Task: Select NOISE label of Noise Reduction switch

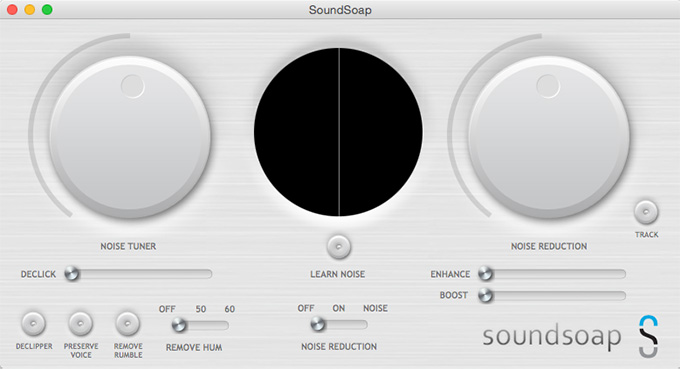Action: click(x=375, y=308)
